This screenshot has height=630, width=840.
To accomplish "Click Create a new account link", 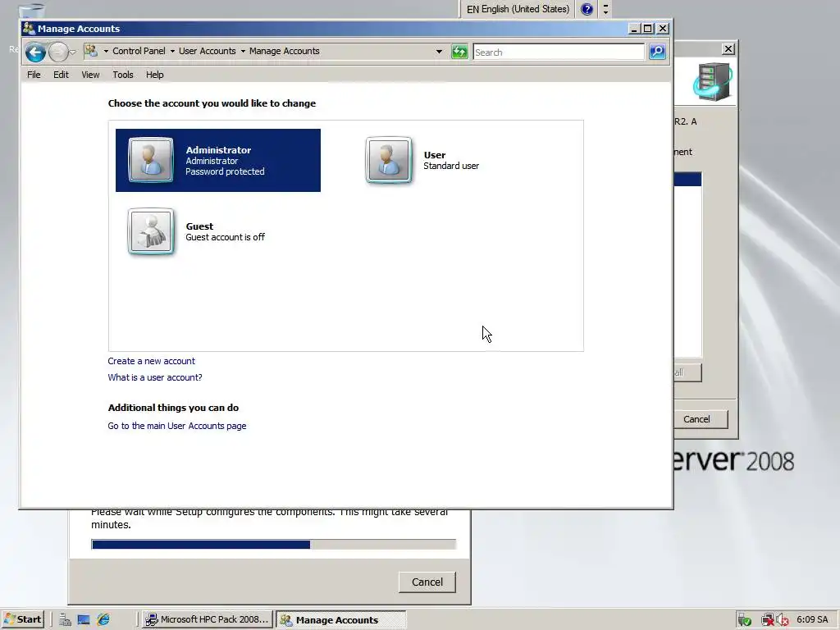I will tap(151, 361).
